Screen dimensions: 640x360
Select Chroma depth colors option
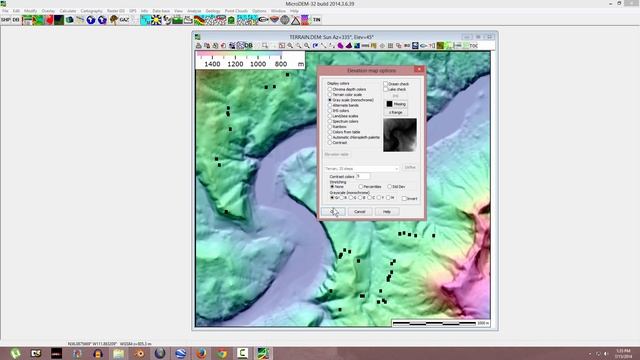tap(347, 89)
